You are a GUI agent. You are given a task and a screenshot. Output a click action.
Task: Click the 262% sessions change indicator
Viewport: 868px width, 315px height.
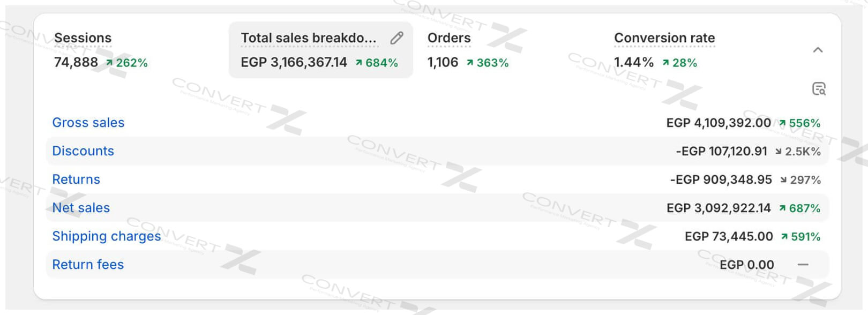pyautogui.click(x=127, y=63)
